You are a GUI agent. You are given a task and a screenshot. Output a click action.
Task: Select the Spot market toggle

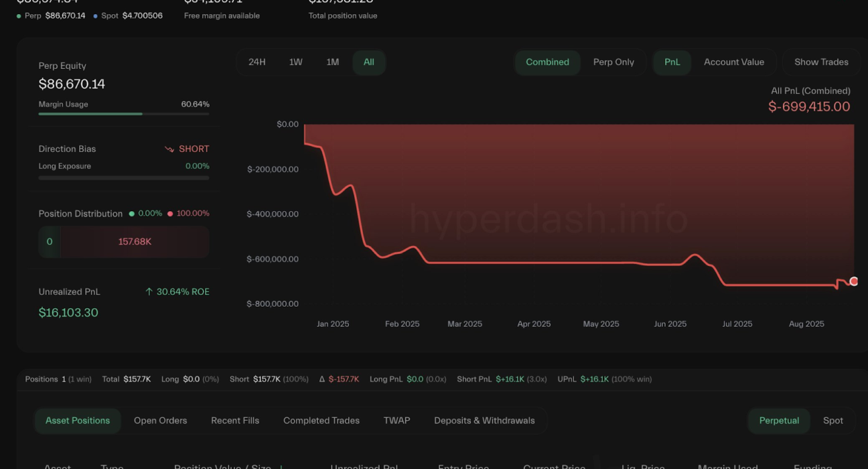pos(833,421)
